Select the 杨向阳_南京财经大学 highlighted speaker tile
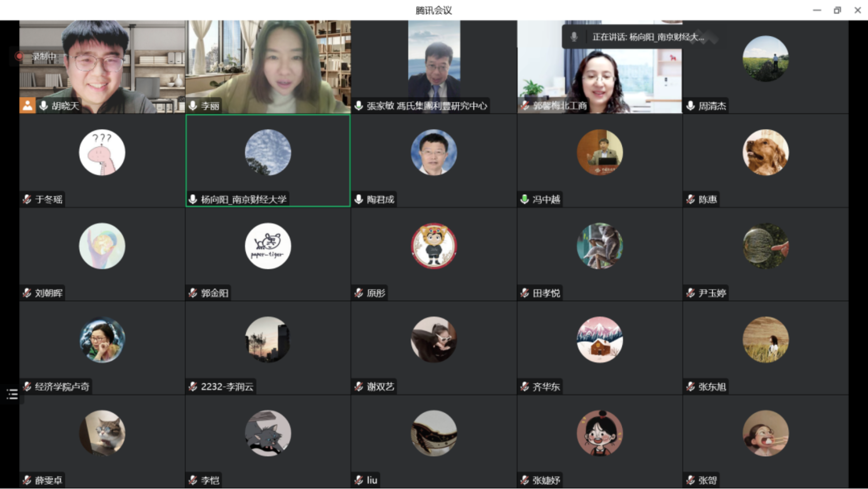Screen dimensions: 868x489 268,160
